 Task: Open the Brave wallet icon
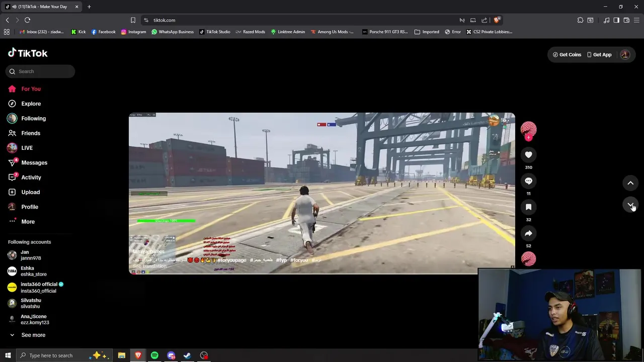click(626, 20)
